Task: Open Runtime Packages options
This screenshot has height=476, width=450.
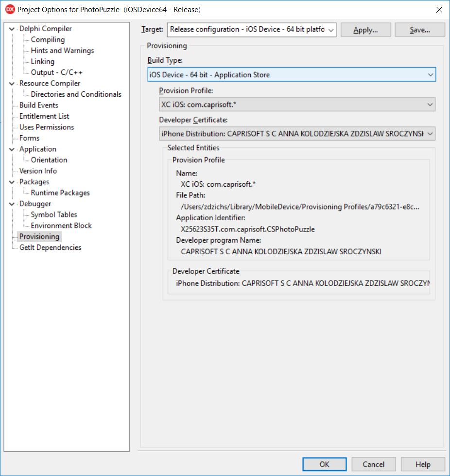Action: coord(60,193)
